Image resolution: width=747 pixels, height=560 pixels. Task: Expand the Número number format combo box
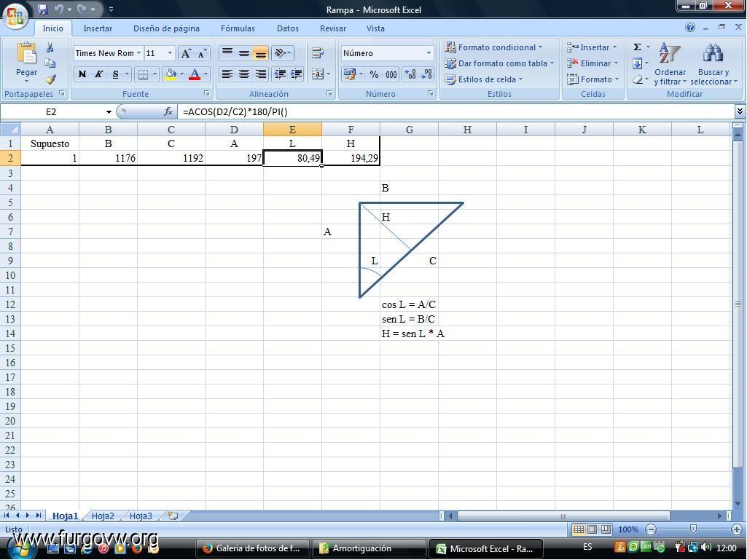tap(429, 53)
